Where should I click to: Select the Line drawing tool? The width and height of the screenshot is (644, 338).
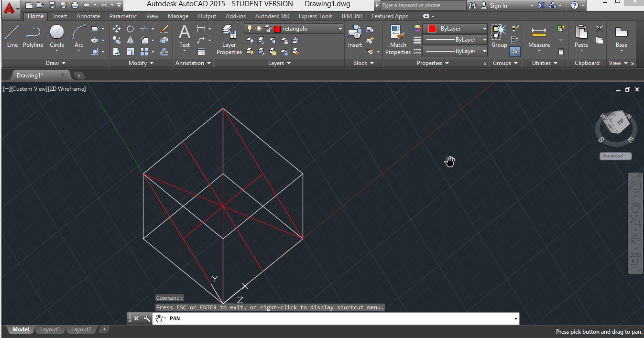12,36
